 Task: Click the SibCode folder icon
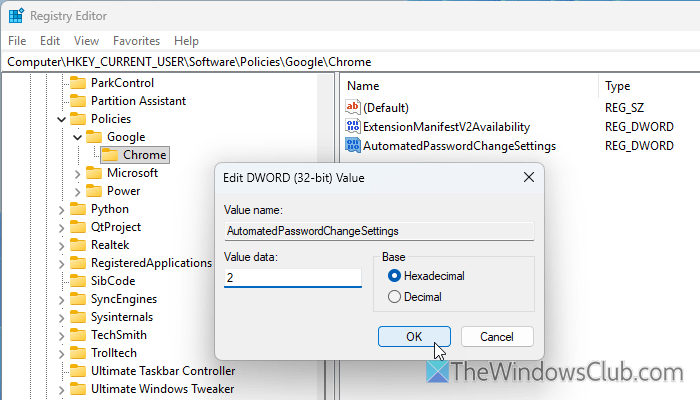(x=78, y=281)
